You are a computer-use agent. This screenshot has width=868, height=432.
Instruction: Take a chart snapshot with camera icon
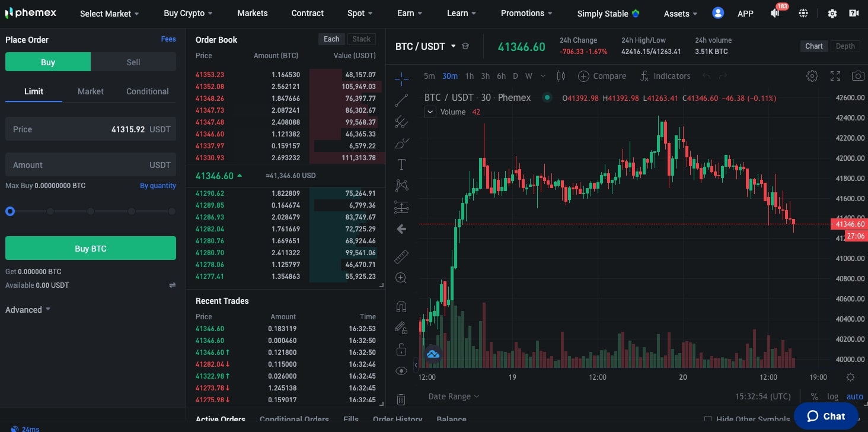pyautogui.click(x=857, y=76)
